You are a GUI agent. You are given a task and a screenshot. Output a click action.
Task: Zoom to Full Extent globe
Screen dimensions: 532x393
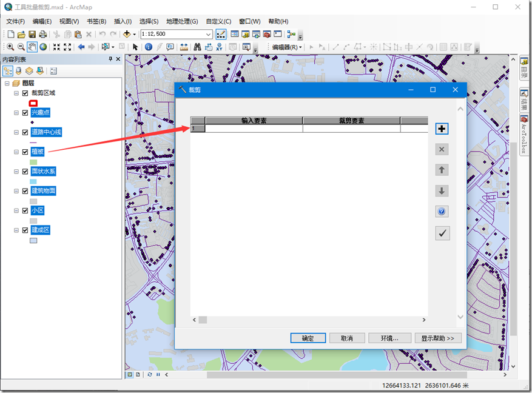point(43,47)
